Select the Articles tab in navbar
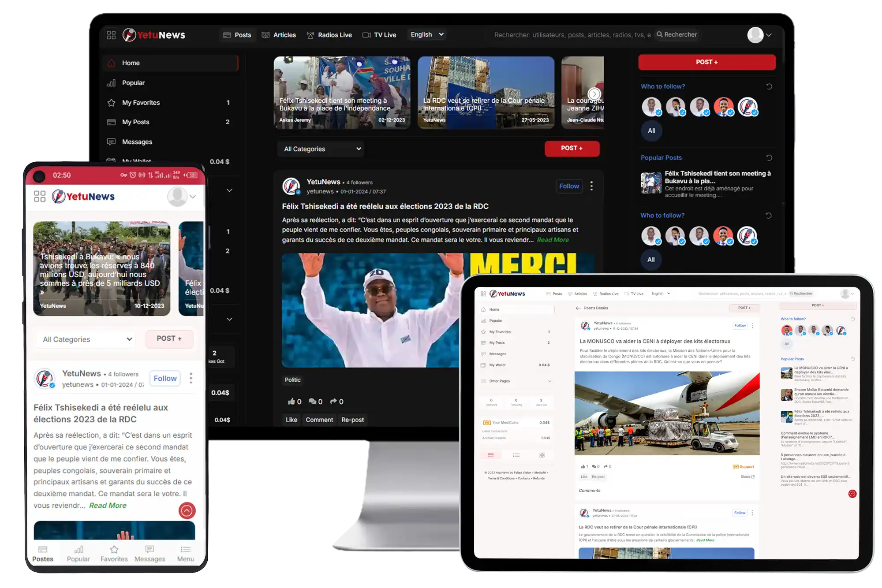This screenshot has width=882, height=588. 284,34
